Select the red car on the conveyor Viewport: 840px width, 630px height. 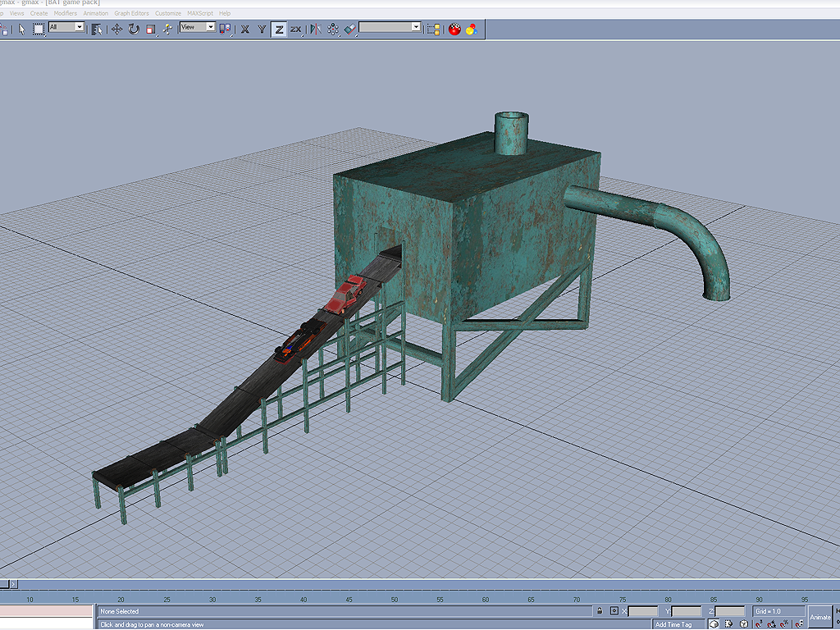point(345,294)
